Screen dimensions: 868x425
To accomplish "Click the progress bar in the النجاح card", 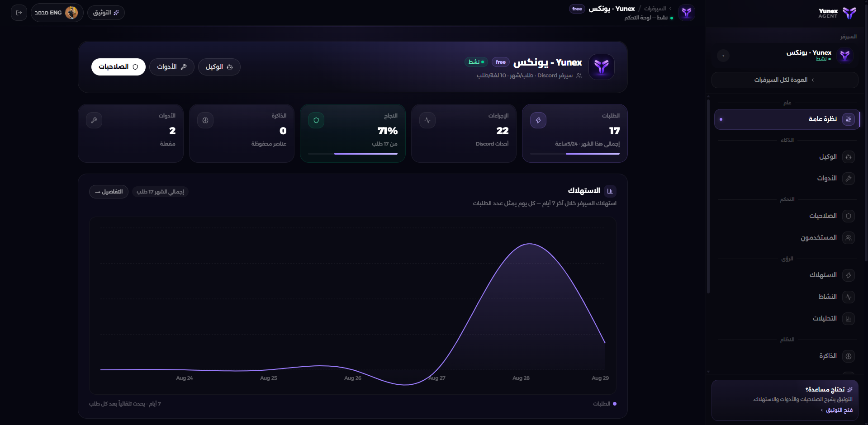I will pyautogui.click(x=353, y=154).
